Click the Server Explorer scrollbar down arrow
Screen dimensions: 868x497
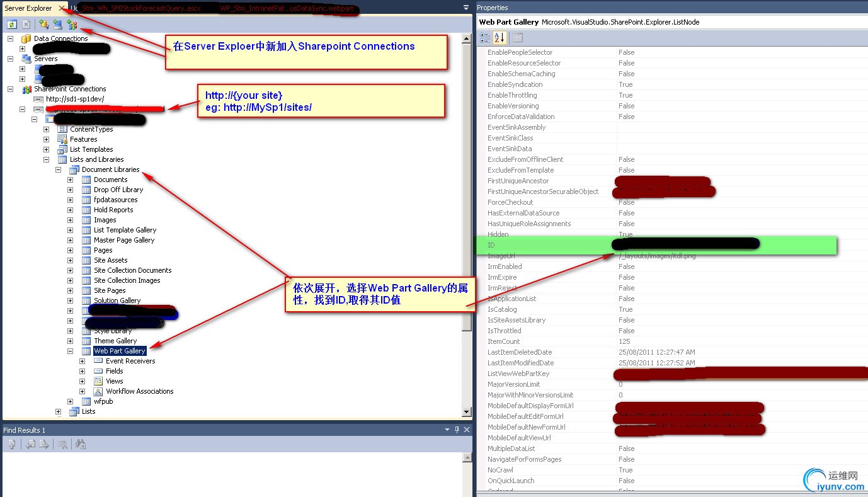467,412
